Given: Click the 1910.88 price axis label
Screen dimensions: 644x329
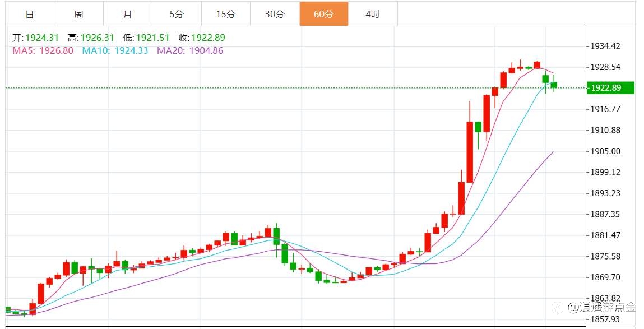Looking at the screenshot, I should point(605,130).
